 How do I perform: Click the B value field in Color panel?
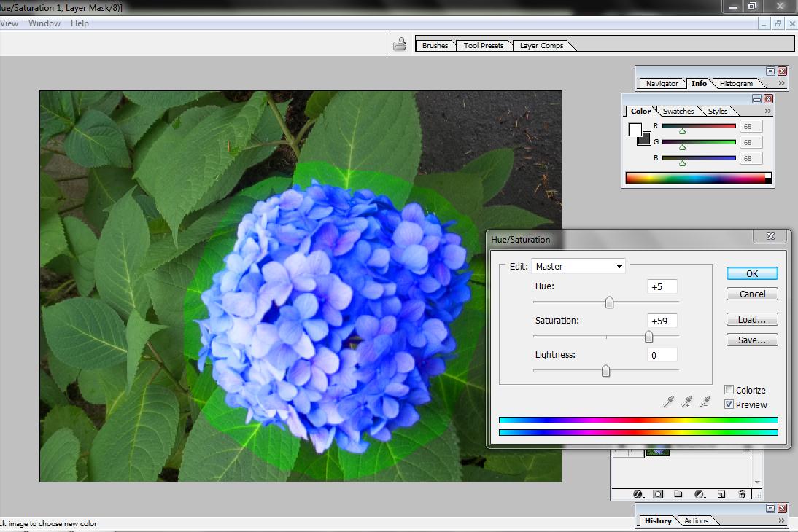pyautogui.click(x=751, y=158)
